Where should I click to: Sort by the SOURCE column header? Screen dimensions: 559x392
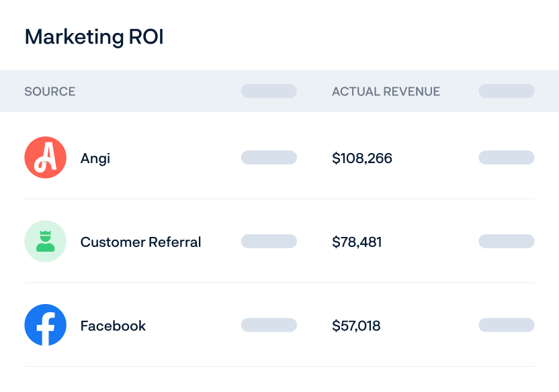(50, 91)
